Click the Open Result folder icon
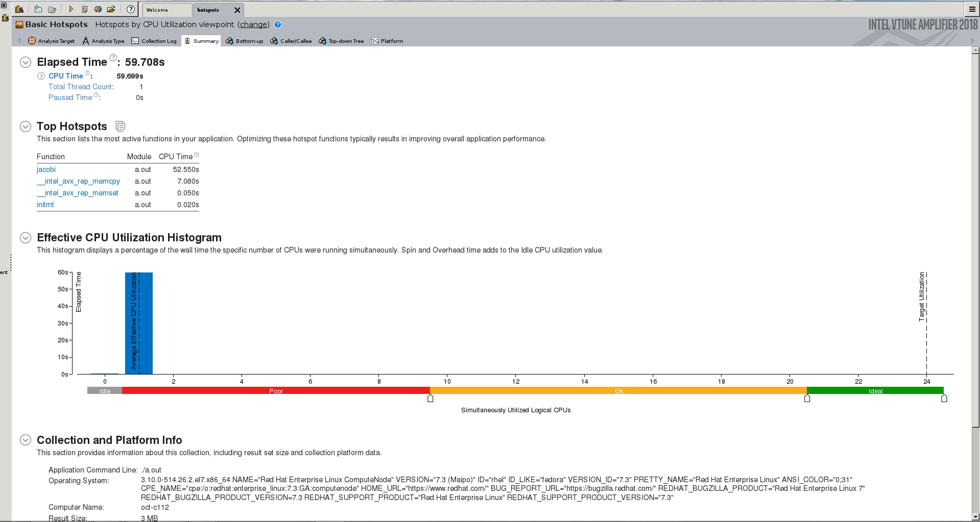 (111, 9)
